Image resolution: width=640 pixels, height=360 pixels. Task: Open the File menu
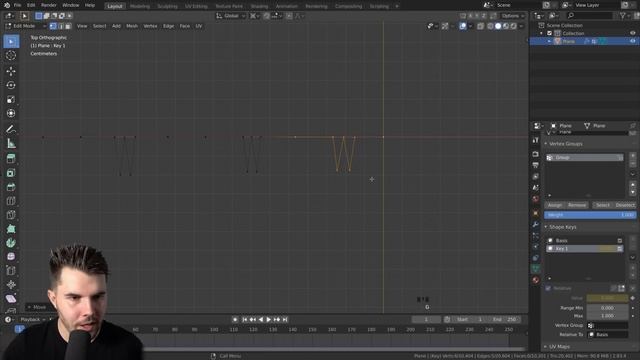click(x=17, y=5)
